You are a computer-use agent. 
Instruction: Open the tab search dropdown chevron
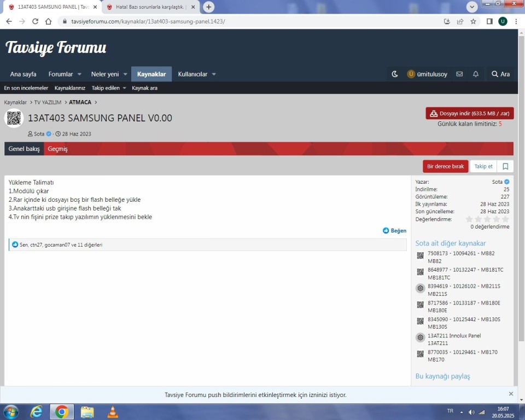coord(472,7)
